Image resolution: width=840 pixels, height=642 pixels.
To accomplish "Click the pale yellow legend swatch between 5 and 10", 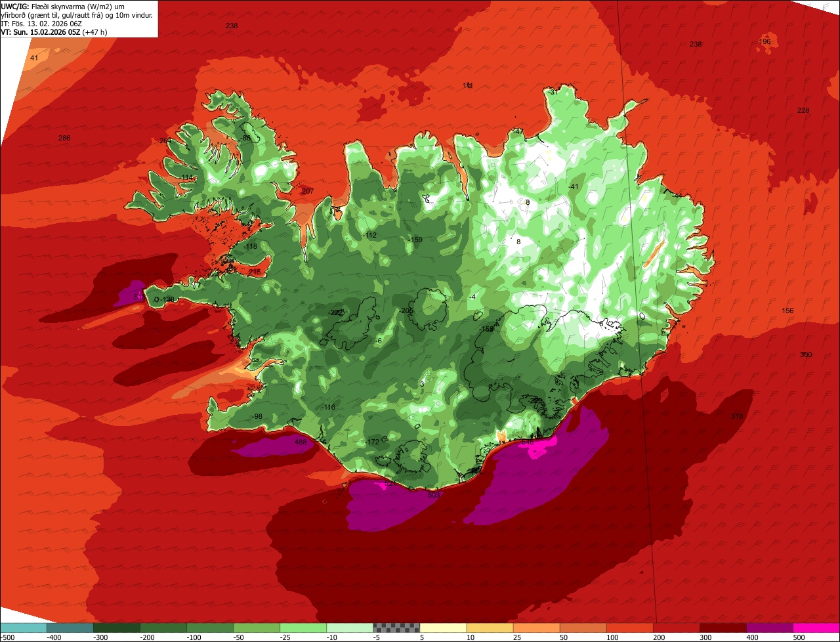I will 443,628.
